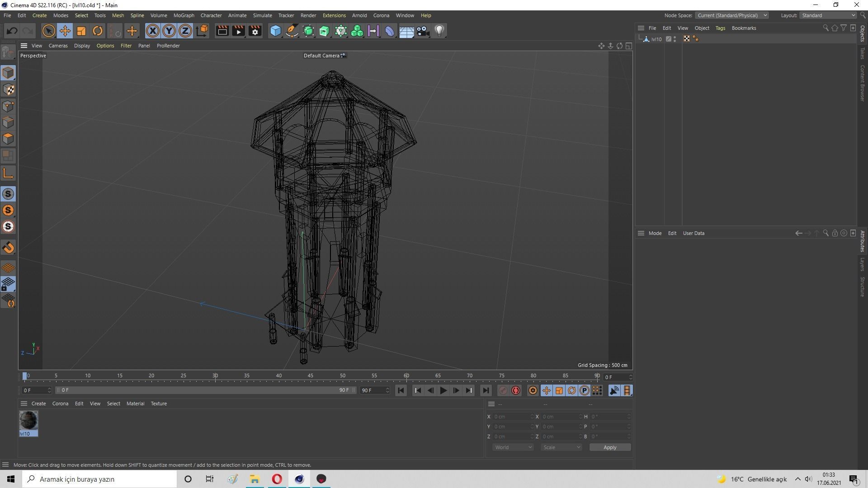
Task: Toggle Autokeying record button
Action: pos(516,390)
